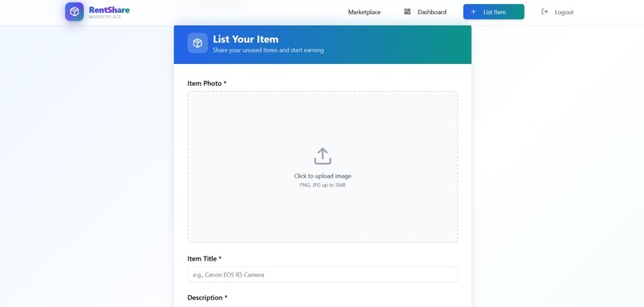Click the plus icon in List Item button
644x307 pixels.
tap(473, 12)
